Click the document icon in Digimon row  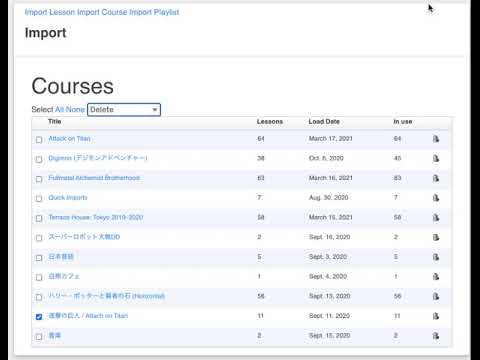pos(436,158)
